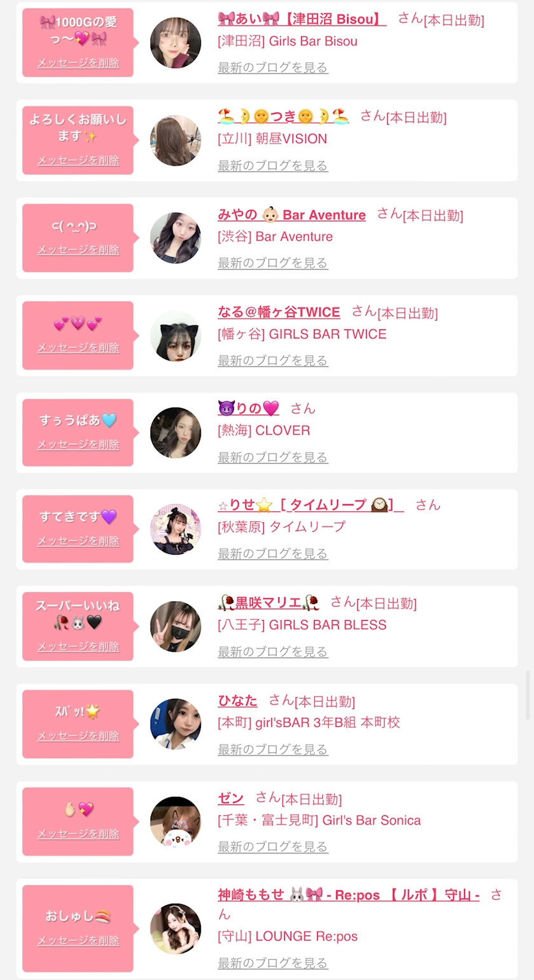
Task: Open the ゼン name link
Action: 231,797
